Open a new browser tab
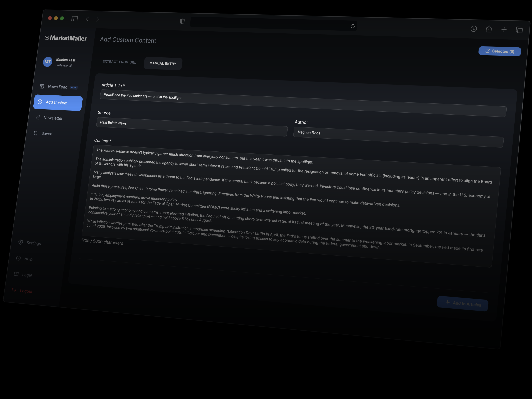This screenshot has width=532, height=399. tap(504, 29)
